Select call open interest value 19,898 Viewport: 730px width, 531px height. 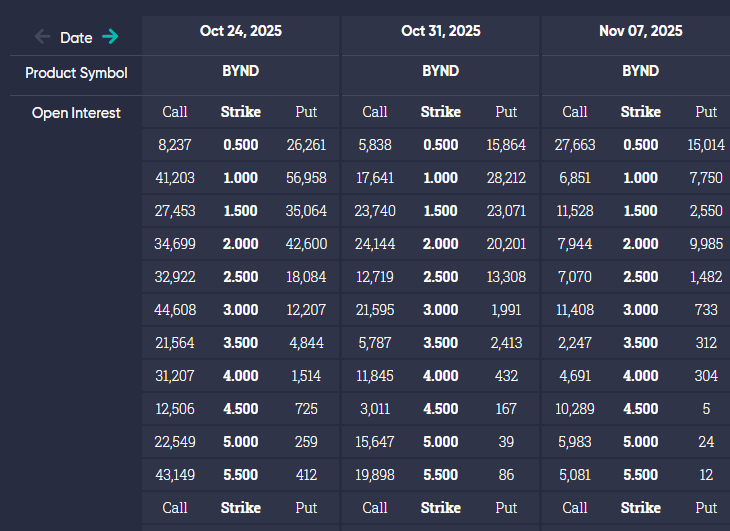coord(375,475)
